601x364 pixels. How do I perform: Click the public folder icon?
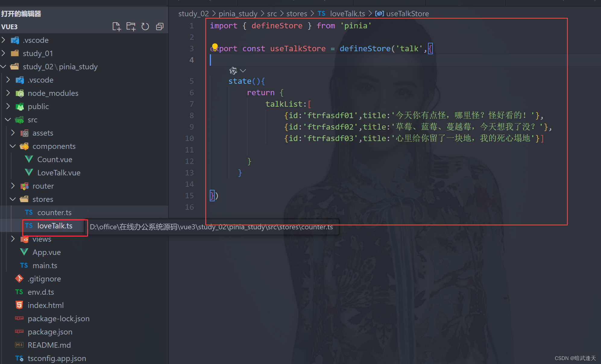click(20, 106)
